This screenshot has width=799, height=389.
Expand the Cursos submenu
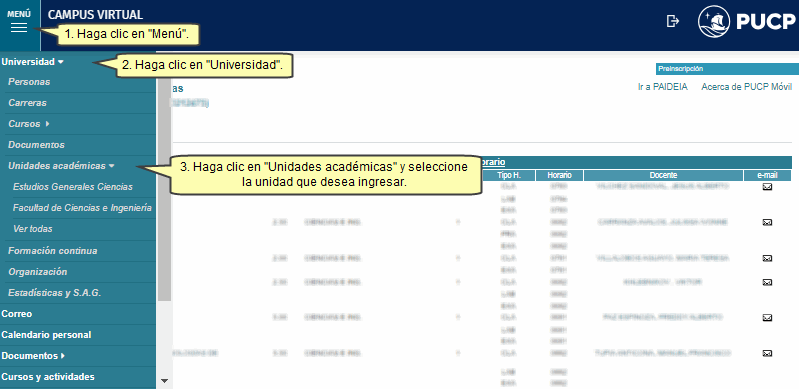(x=29, y=124)
